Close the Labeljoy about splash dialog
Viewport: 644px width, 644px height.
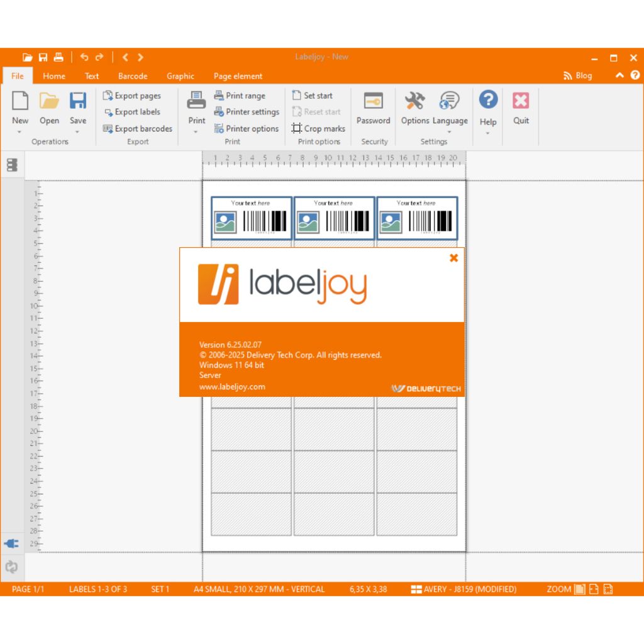453,258
